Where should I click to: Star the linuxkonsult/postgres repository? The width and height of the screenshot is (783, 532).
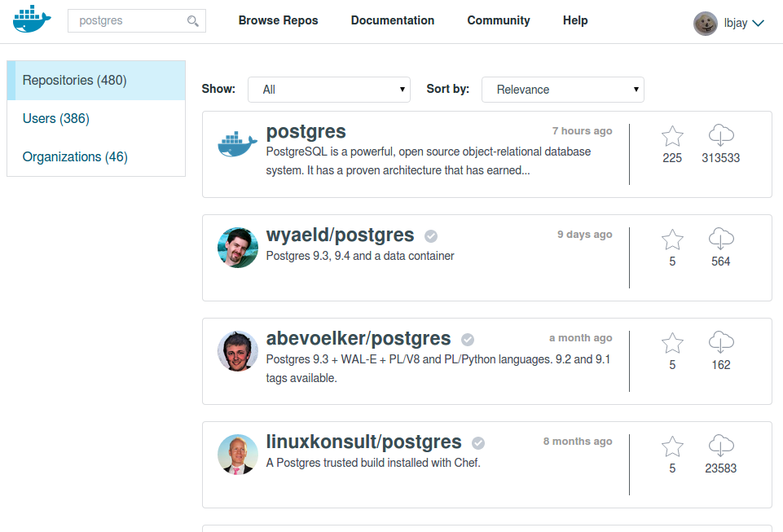pyautogui.click(x=672, y=446)
